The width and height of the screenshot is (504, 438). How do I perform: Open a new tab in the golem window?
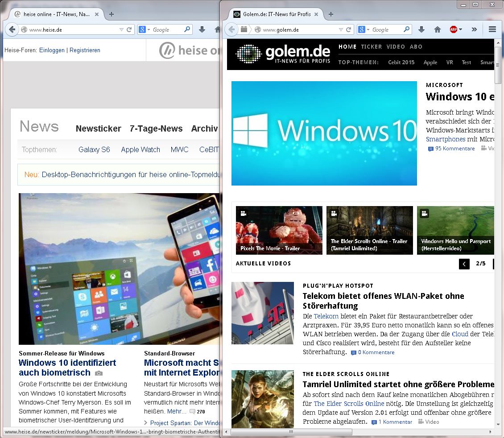click(x=331, y=14)
